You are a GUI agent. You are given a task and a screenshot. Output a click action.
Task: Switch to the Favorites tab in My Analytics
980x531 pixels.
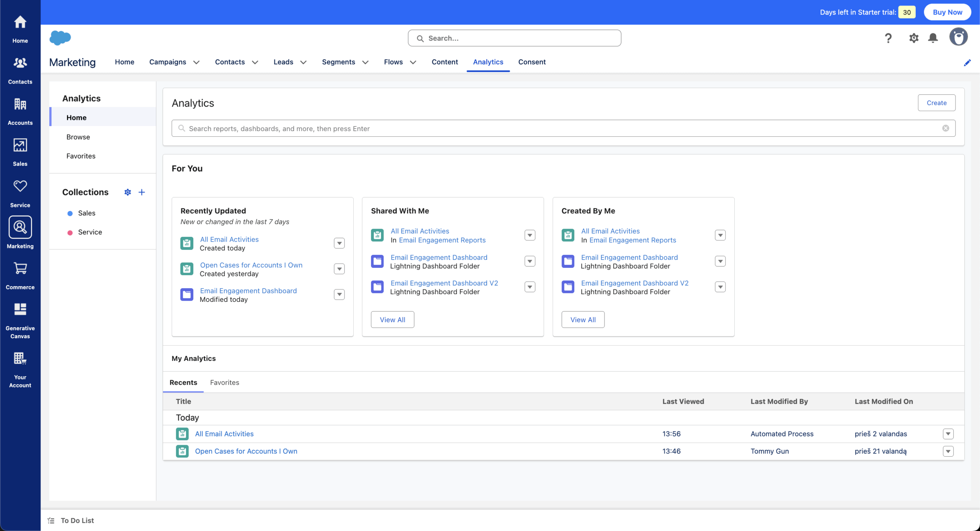click(224, 382)
